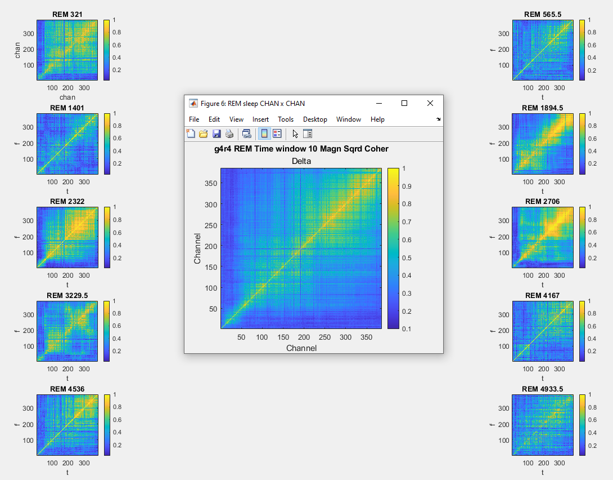Toggle the Insert Legend toolbar button

277,134
